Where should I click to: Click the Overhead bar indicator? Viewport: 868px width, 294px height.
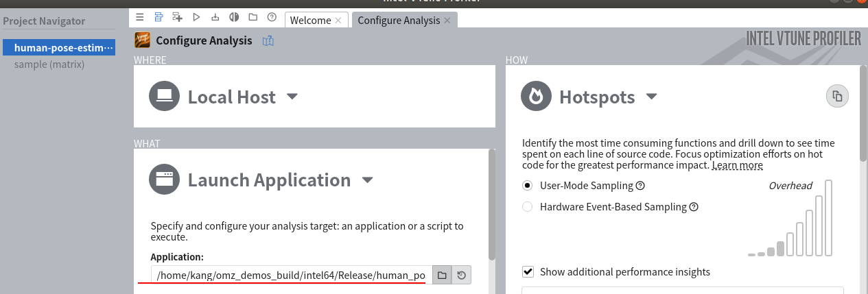click(x=790, y=218)
